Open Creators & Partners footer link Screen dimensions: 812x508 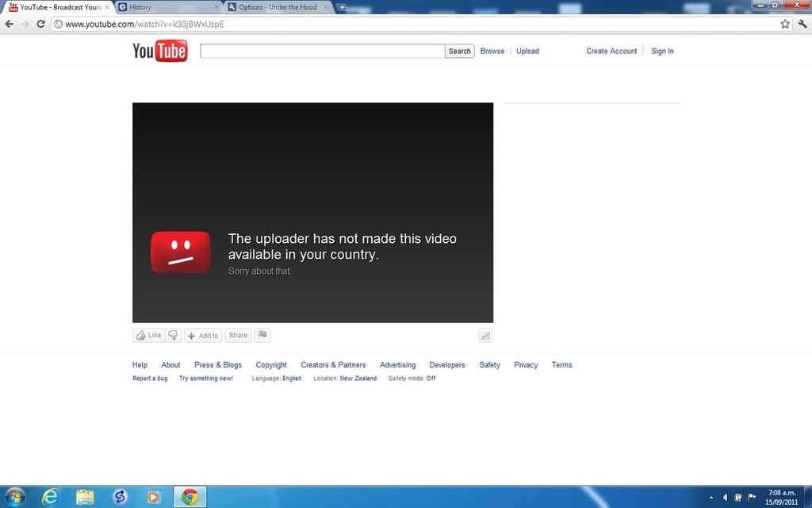coord(333,365)
